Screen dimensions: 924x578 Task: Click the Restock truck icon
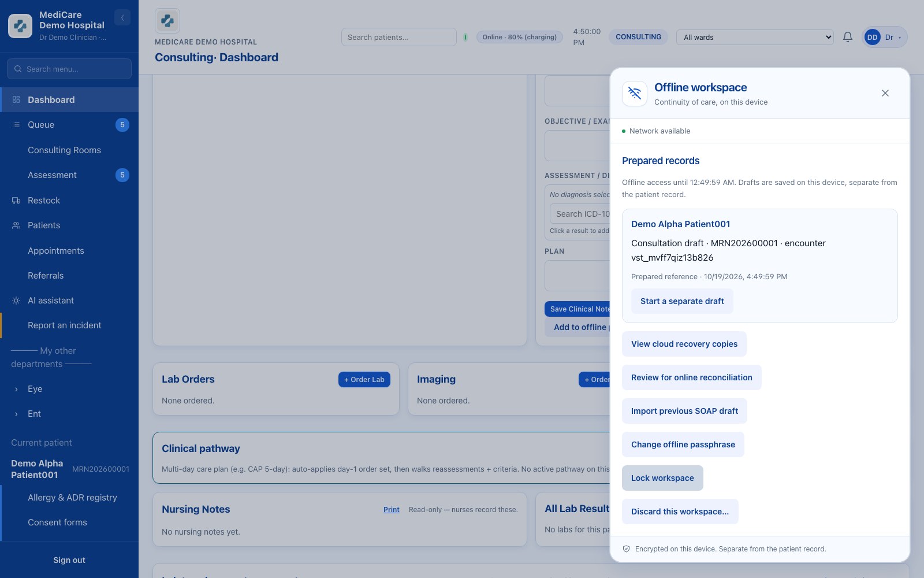(x=16, y=201)
